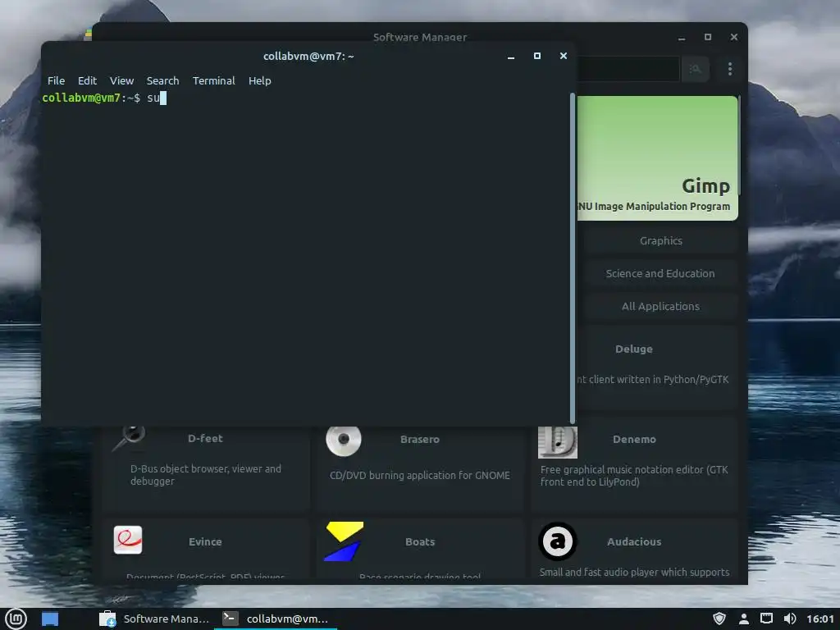
Task: Open the Boats app title
Action: pyautogui.click(x=420, y=541)
